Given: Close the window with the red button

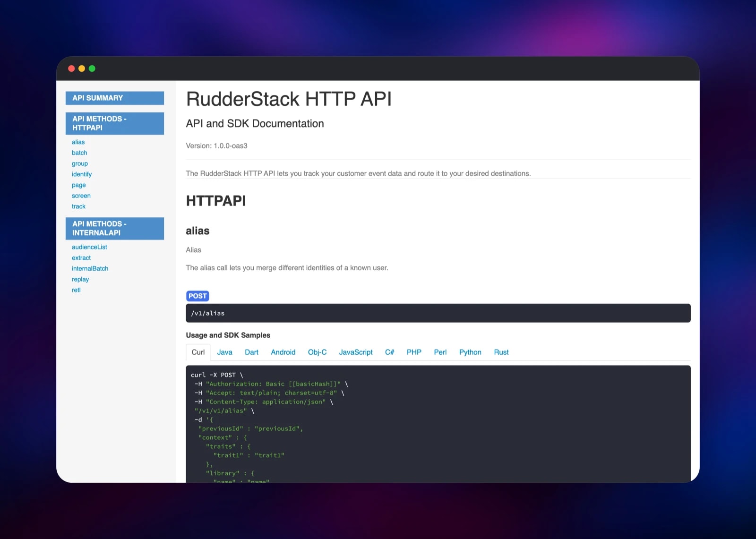Looking at the screenshot, I should click(x=71, y=68).
